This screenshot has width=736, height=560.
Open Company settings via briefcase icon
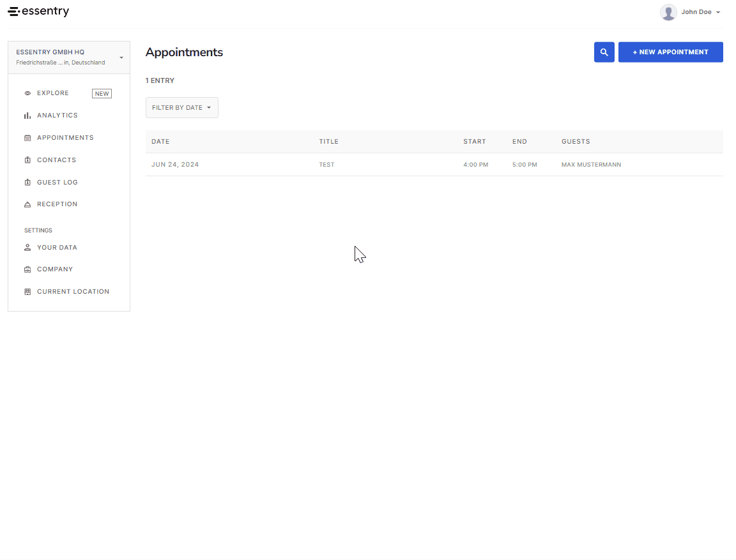pos(27,269)
